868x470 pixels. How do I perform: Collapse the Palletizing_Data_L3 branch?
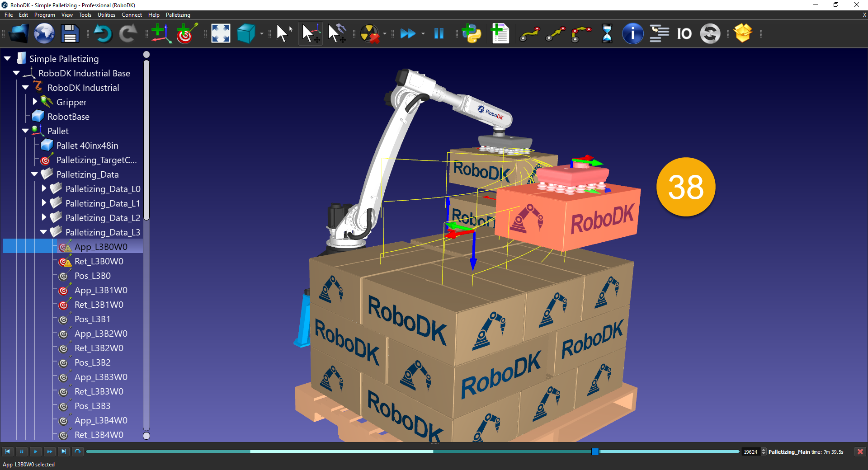coord(44,232)
